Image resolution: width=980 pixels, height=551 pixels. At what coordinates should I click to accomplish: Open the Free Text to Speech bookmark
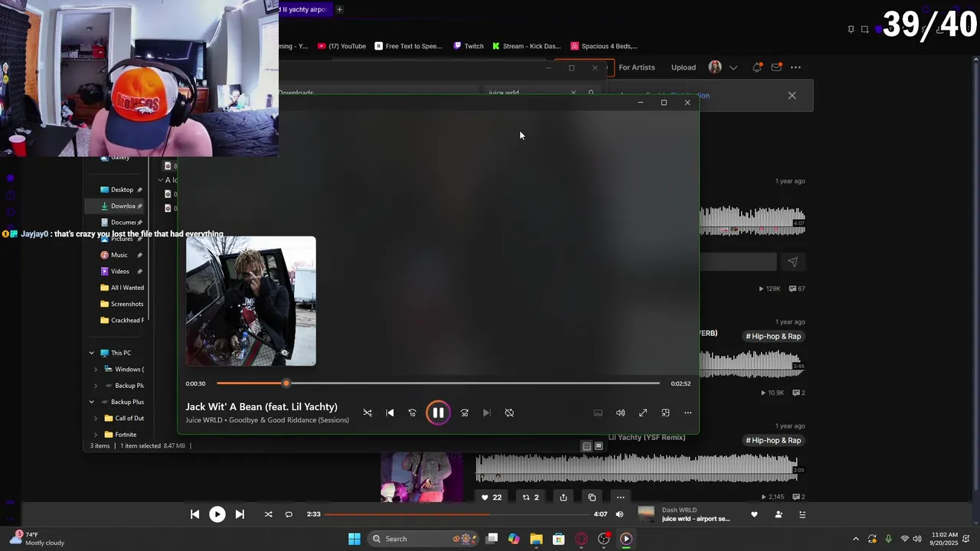tap(408, 46)
